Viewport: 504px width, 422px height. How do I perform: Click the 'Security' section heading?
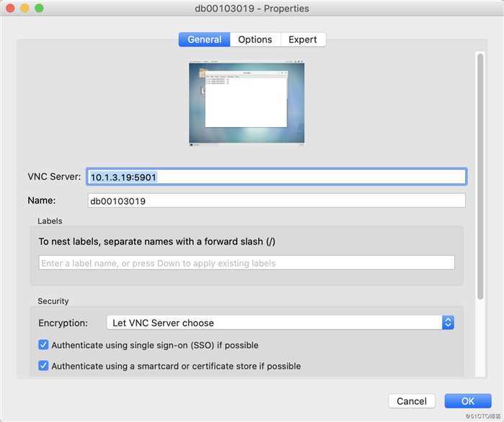pos(53,301)
